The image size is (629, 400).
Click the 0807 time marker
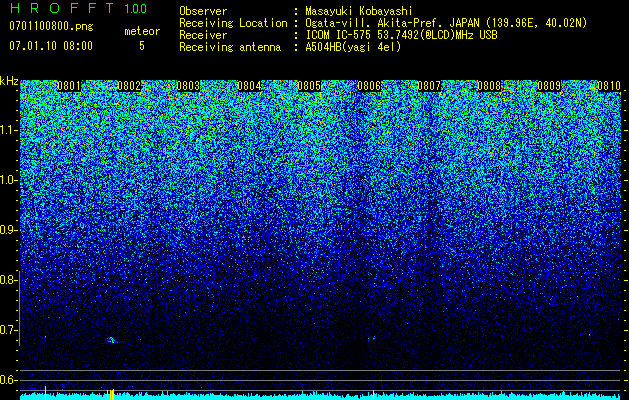[429, 86]
